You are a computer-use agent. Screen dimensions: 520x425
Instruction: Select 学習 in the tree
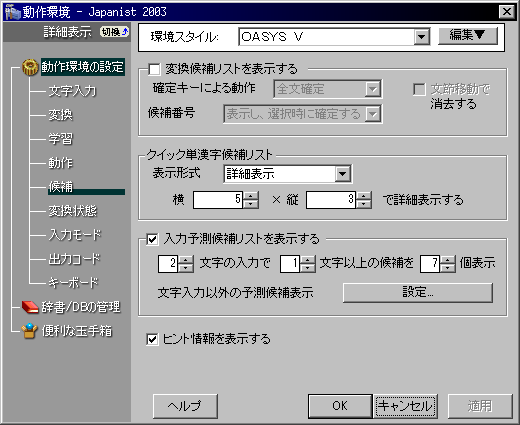(x=60, y=139)
